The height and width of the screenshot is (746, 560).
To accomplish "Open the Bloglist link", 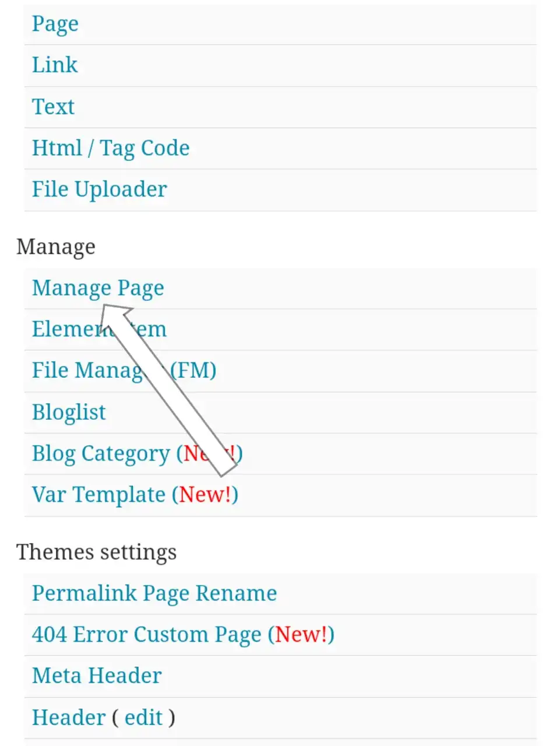I will 69,412.
